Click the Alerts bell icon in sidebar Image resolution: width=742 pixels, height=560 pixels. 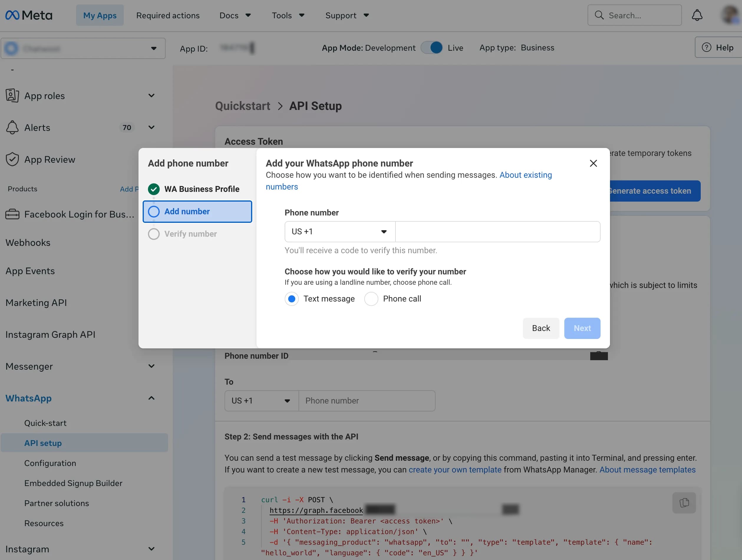tap(12, 128)
